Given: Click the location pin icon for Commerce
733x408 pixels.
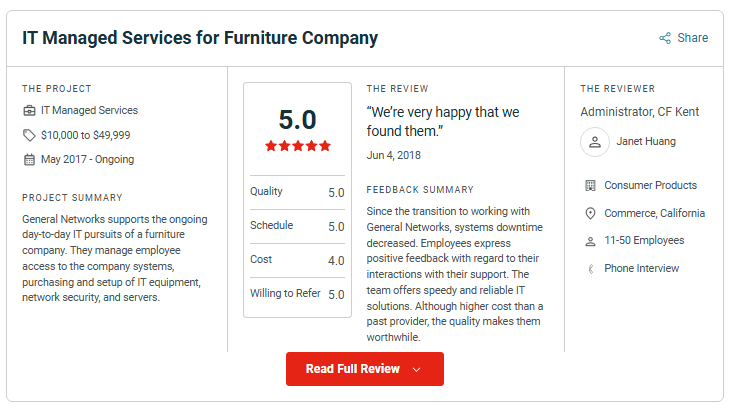Looking at the screenshot, I should click(590, 213).
